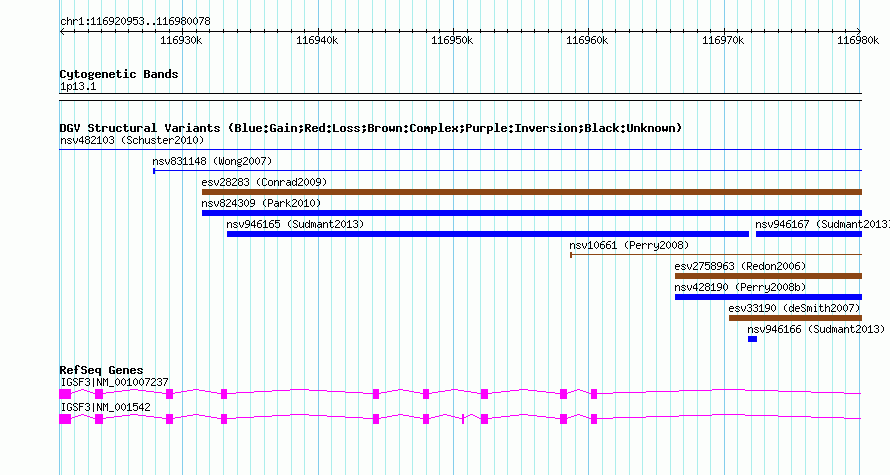This screenshot has height=475, width=890.
Task: Open the nsv10661 (Perry2008) variant label
Action: click(629, 245)
